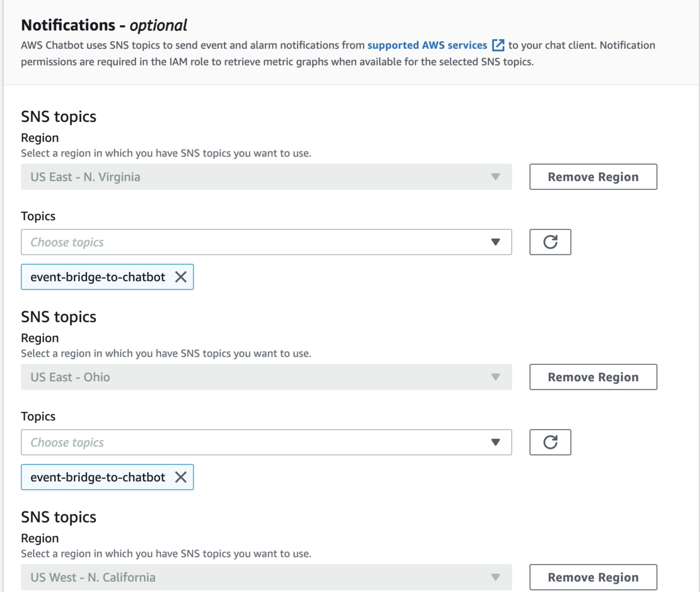Remove event-bridge-to-chatbot topic via X under Ohio

pos(181,478)
